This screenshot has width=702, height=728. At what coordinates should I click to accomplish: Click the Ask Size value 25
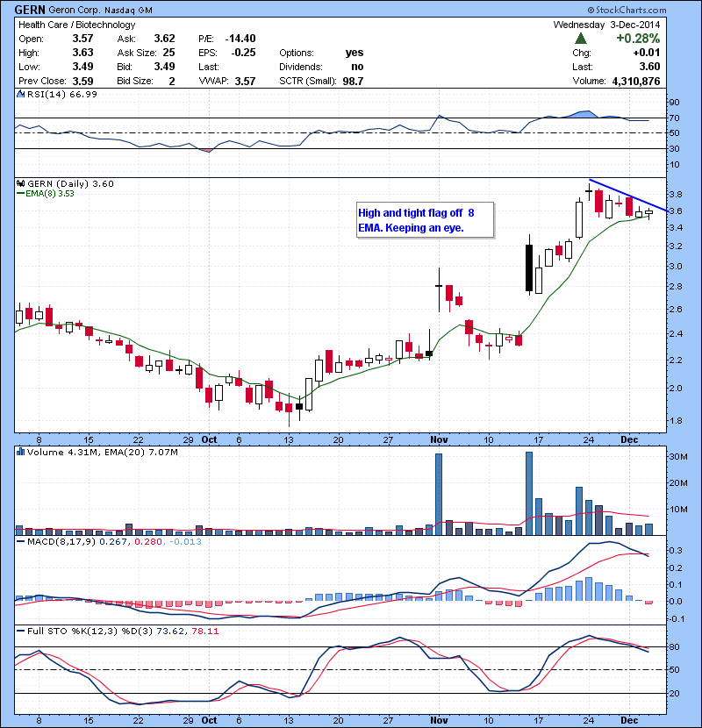pyautogui.click(x=168, y=53)
